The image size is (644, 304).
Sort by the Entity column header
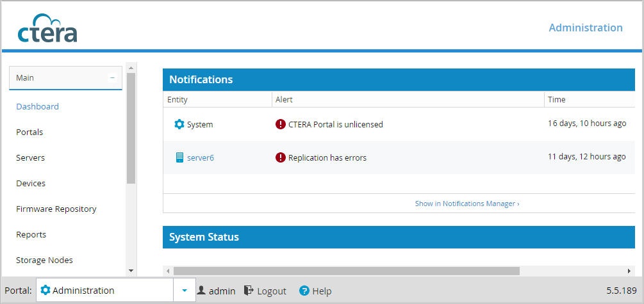pyautogui.click(x=217, y=99)
